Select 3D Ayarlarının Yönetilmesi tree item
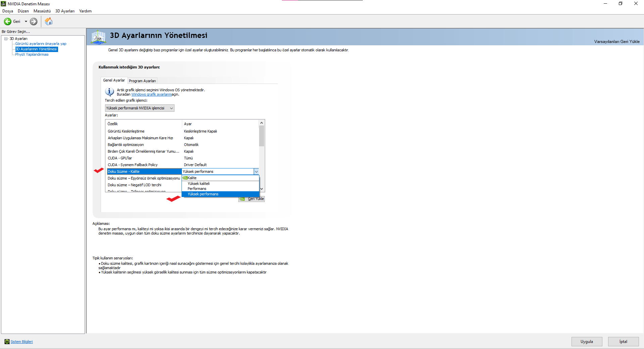Viewport: 644px width, 349px height. click(36, 49)
